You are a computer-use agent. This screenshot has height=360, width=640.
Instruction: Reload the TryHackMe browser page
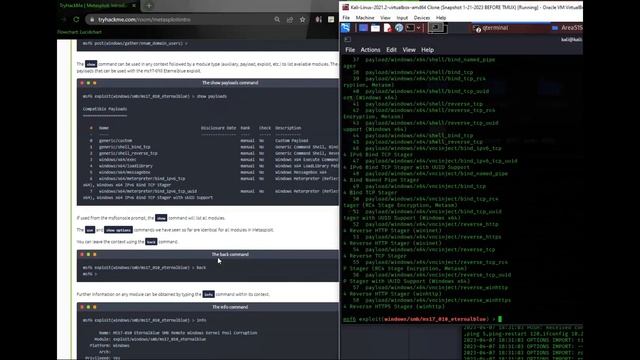click(x=76, y=19)
